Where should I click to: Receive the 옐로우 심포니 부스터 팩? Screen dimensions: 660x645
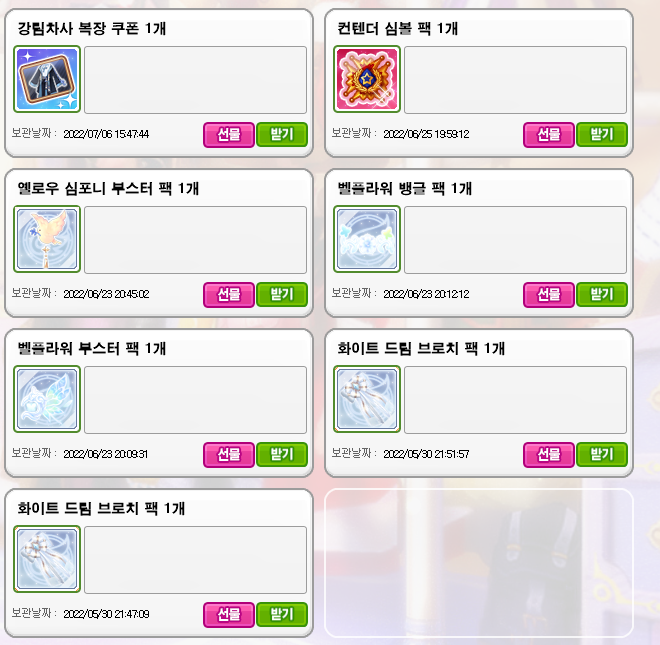[282, 295]
